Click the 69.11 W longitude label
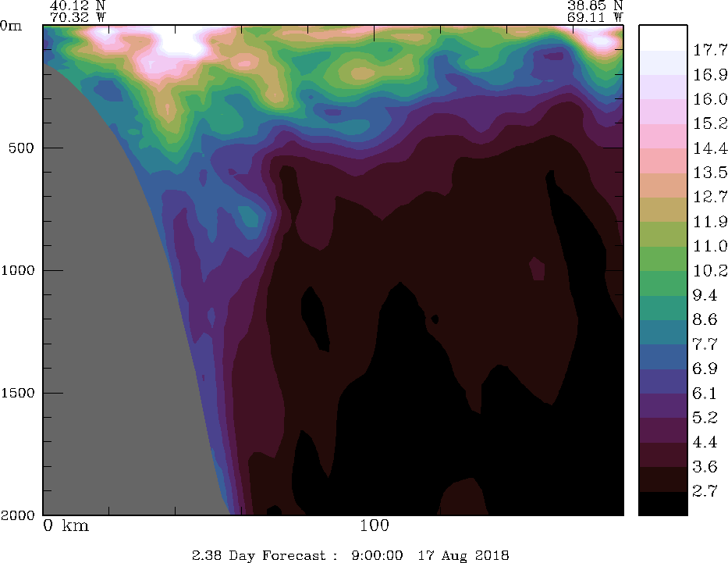This screenshot has width=728, height=563. coord(595,18)
